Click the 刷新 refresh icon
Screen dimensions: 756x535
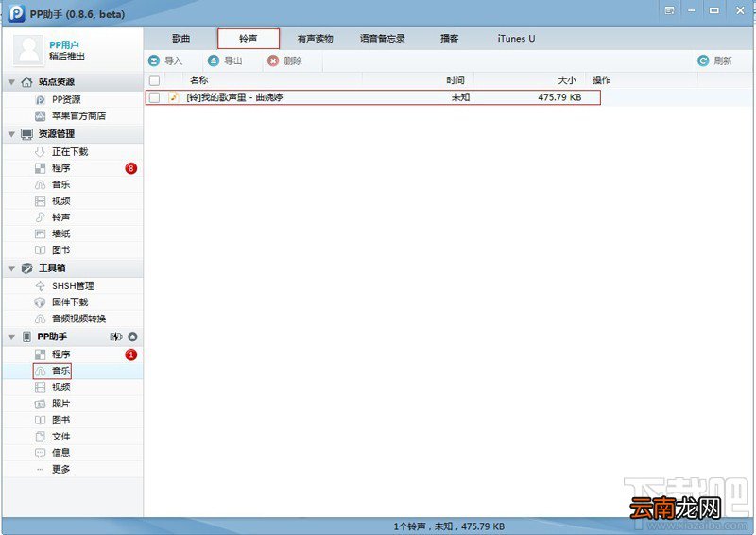click(x=703, y=60)
